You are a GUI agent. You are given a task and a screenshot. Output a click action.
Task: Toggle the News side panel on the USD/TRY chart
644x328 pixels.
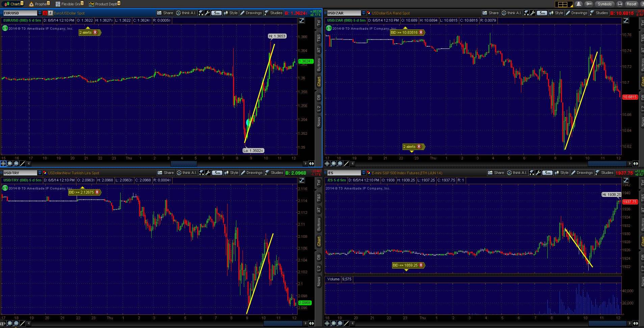pos(318,281)
